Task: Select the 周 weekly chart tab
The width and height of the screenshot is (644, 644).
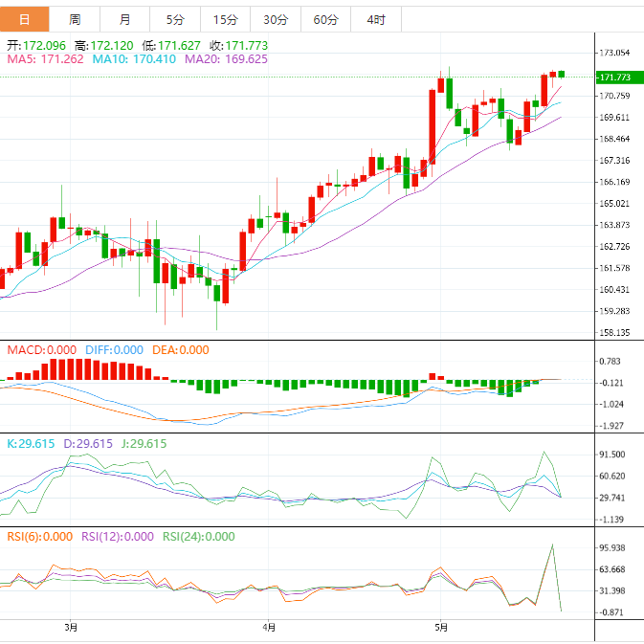Action: [x=75, y=19]
